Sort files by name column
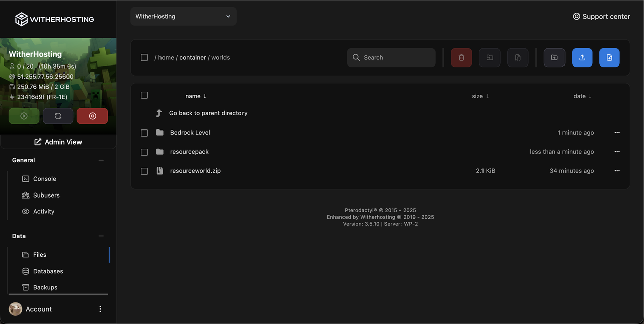The width and height of the screenshot is (644, 324). 196,96
